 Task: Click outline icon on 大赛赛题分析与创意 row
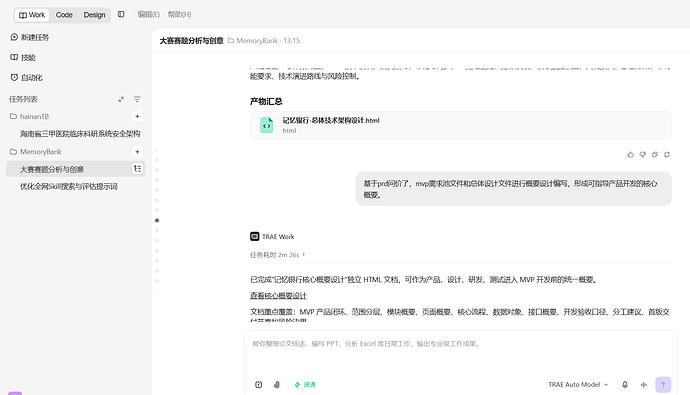pyautogui.click(x=137, y=169)
